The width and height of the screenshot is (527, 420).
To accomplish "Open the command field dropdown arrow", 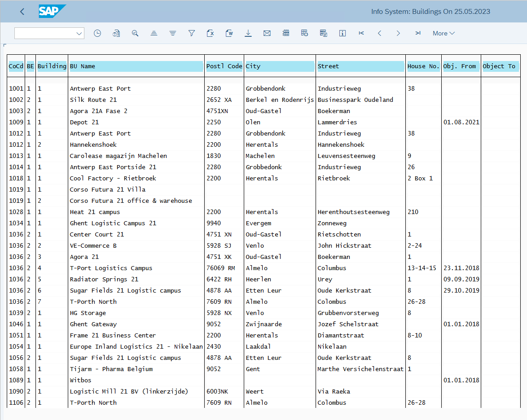I will point(79,33).
